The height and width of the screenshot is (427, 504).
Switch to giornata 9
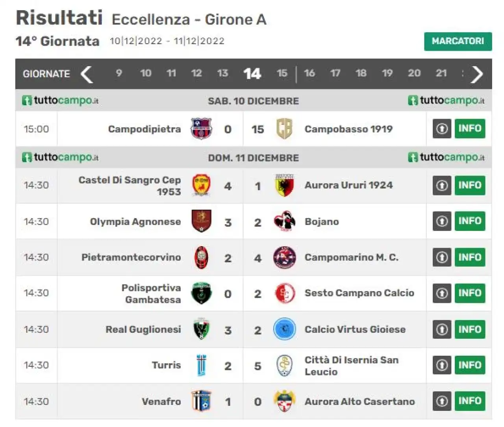coord(119,73)
